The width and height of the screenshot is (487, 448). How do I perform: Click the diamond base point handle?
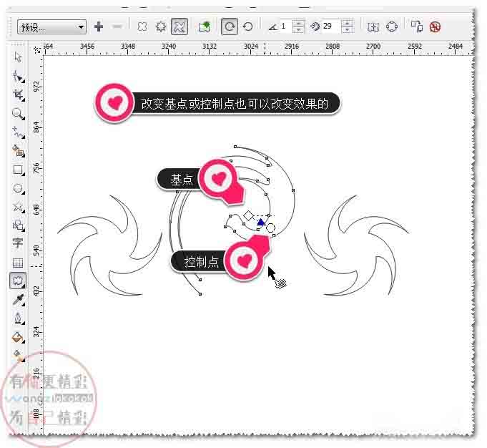pos(248,215)
